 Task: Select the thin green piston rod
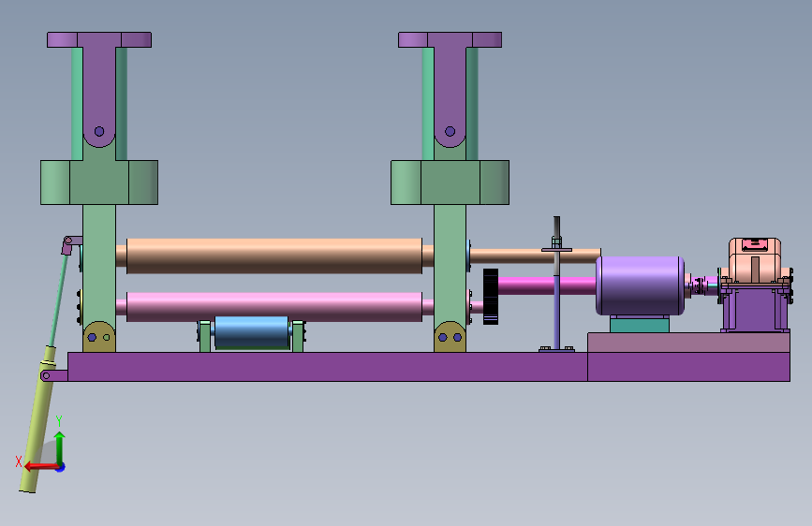tap(58, 300)
